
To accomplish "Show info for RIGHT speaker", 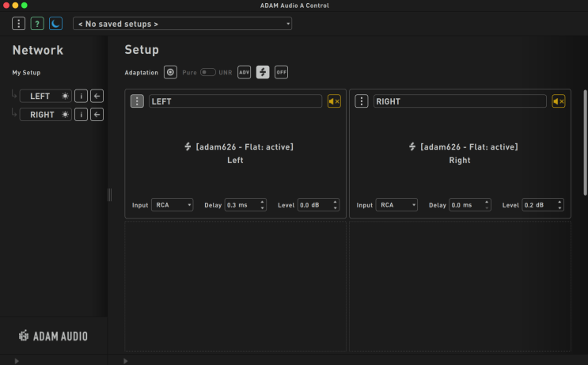I will pos(81,115).
